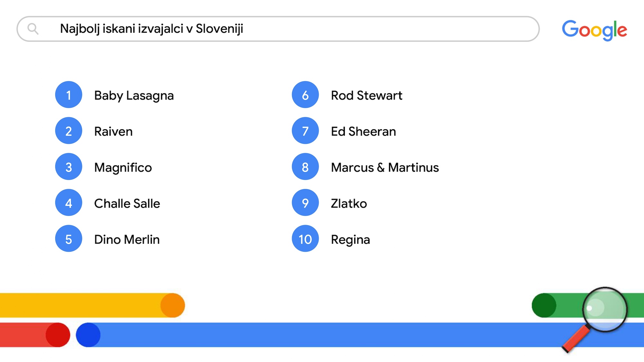This screenshot has height=362, width=644.
Task: Click Rod Stewart in the ranking
Action: (367, 96)
